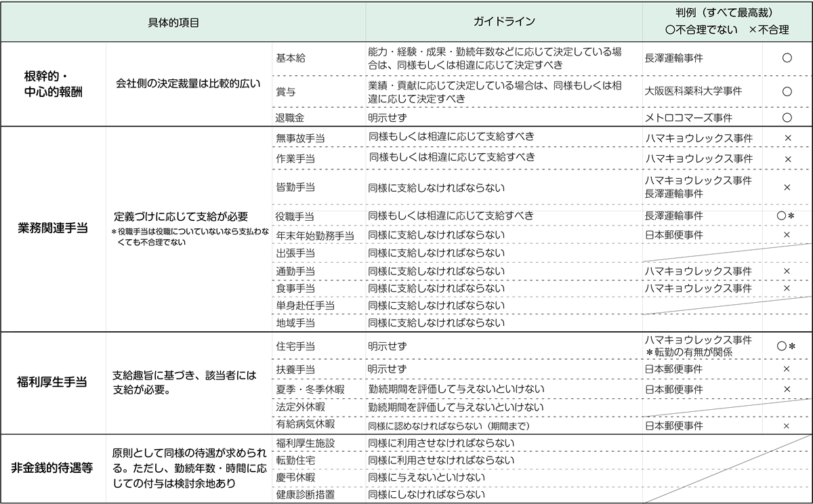This screenshot has width=813, height=504.
Task: Click the 大阪医科薬科大学事件 case name
Action: (x=694, y=91)
